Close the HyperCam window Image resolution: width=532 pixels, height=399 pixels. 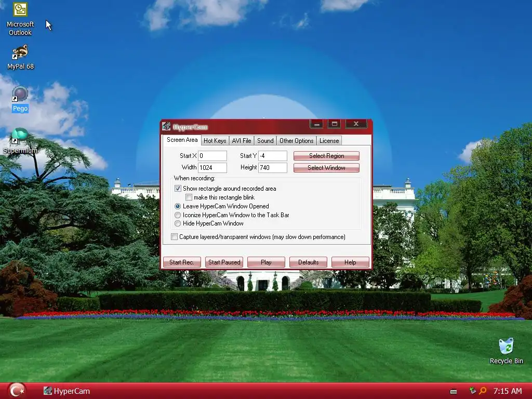(356, 124)
